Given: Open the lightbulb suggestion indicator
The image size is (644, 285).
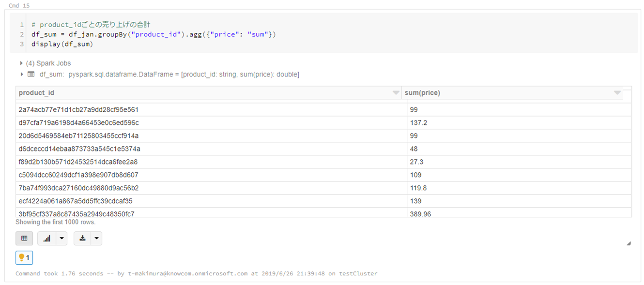Looking at the screenshot, I should coord(24,257).
